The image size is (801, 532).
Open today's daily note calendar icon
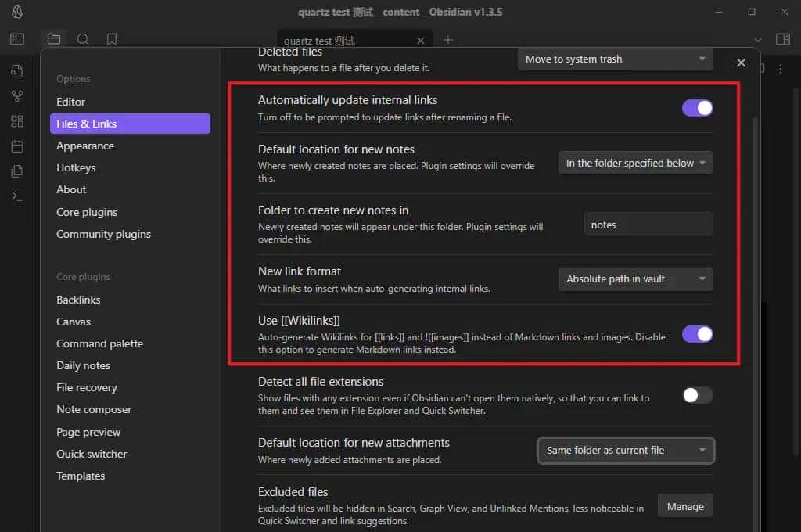tap(17, 146)
